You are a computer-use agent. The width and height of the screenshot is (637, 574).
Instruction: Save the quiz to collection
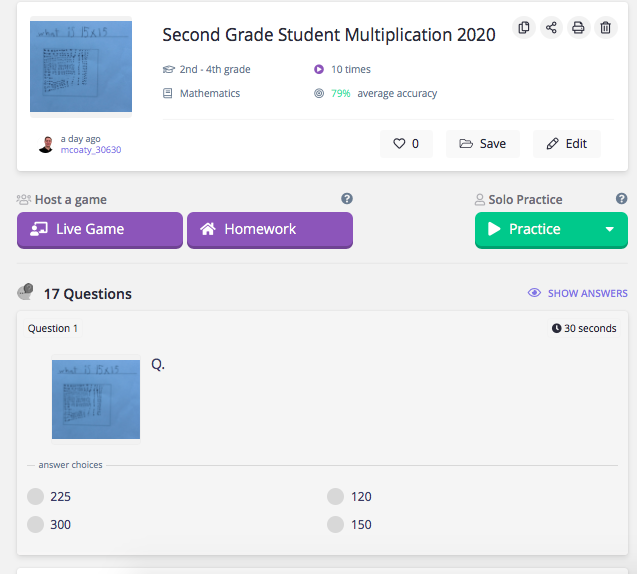click(482, 143)
